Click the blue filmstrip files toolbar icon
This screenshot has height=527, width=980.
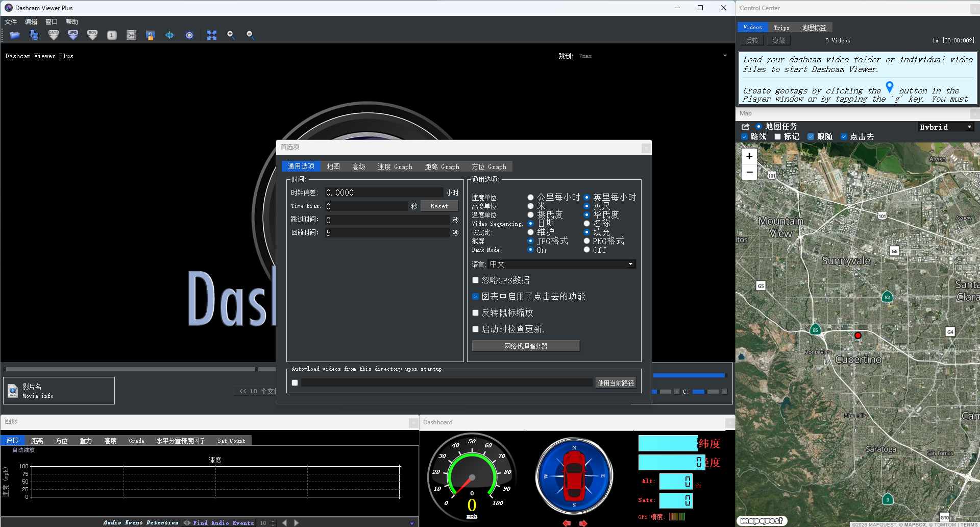[x=34, y=35]
